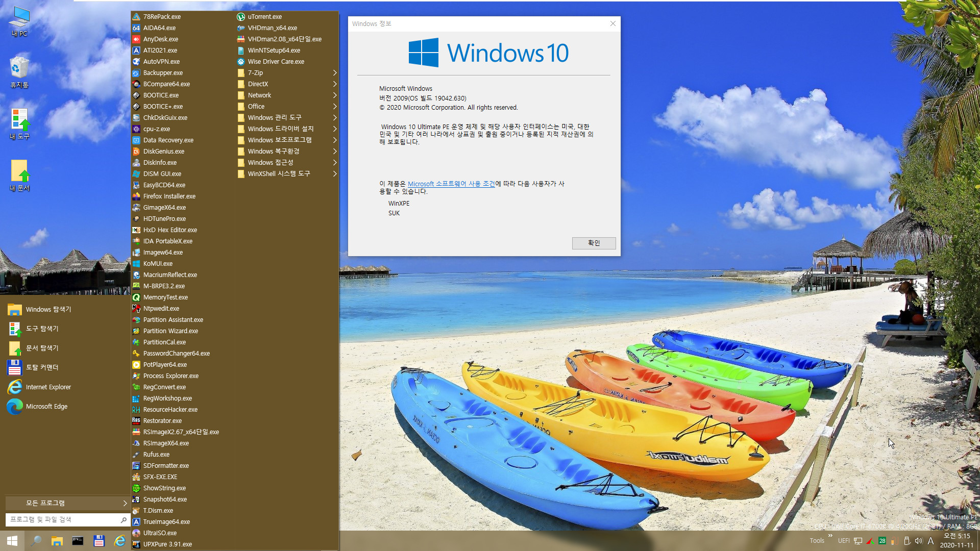Image resolution: width=980 pixels, height=551 pixels.
Task: Close the Windows 정보 dialog
Action: 612,23
